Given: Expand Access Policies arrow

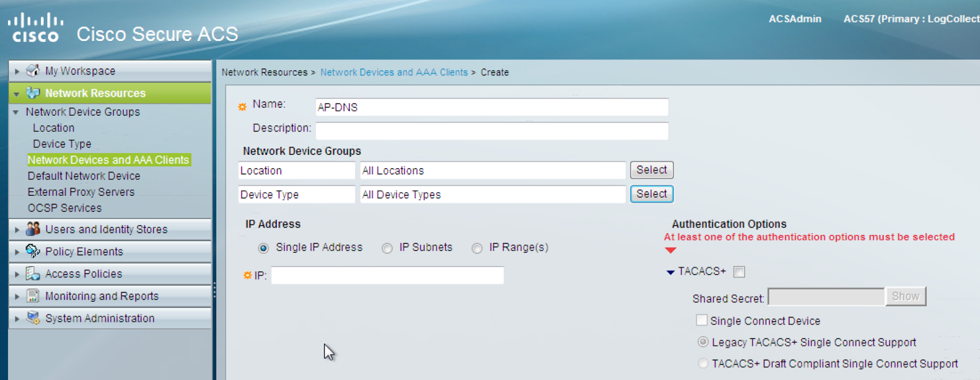Looking at the screenshot, I should point(17,274).
